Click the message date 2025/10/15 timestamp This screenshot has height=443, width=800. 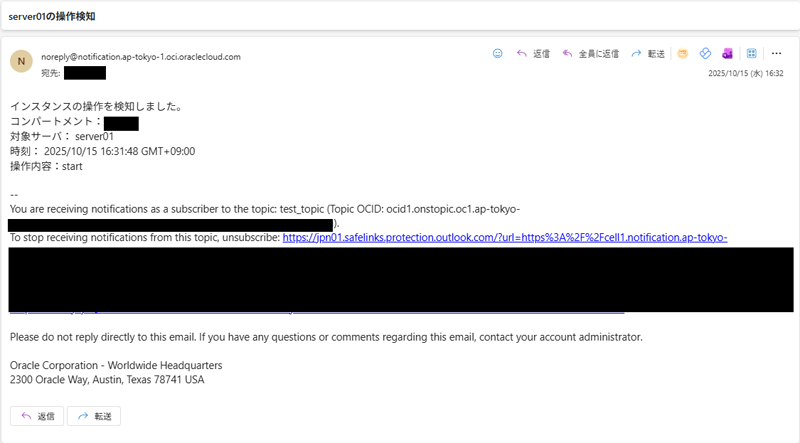745,73
